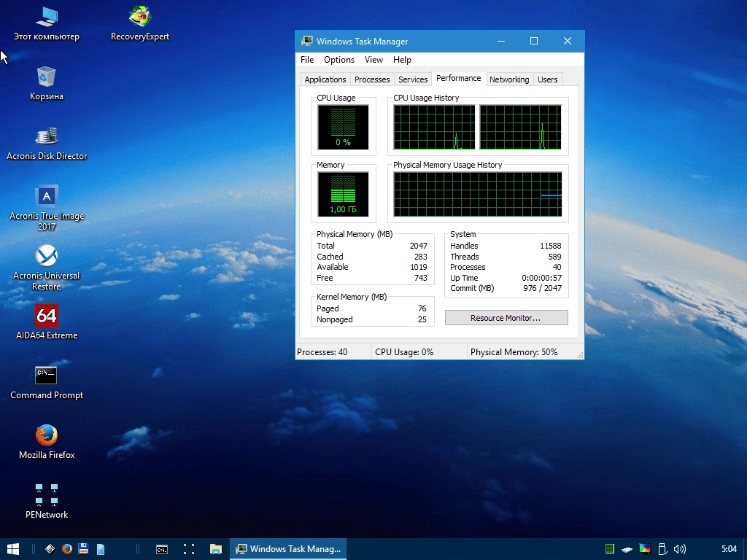Open Command Prompt desktop shortcut
Image resolution: width=747 pixels, height=560 pixels.
click(x=47, y=382)
